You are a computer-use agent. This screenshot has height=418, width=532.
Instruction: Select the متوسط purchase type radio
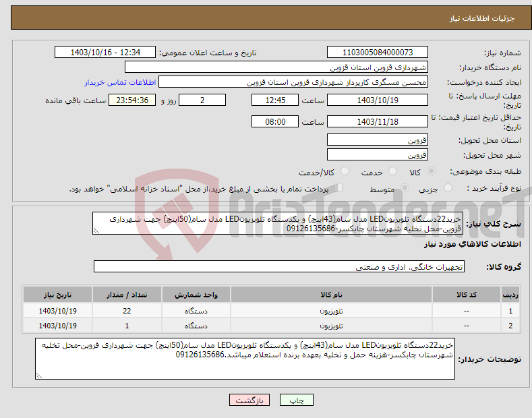click(x=405, y=188)
